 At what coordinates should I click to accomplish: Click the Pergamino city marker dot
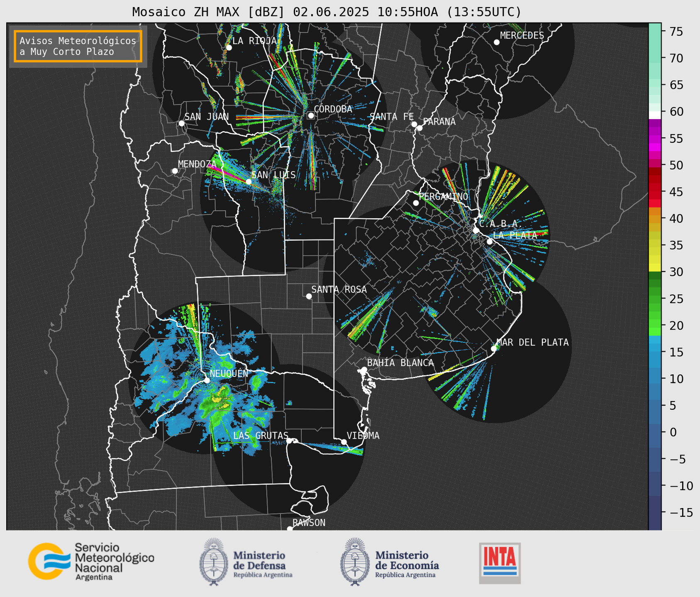[x=416, y=203]
